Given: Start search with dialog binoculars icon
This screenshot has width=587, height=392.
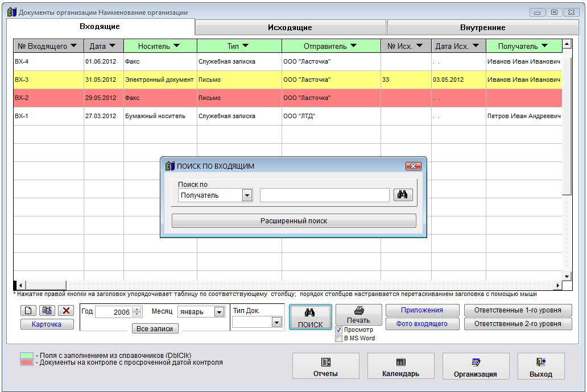Looking at the screenshot, I should point(403,195).
